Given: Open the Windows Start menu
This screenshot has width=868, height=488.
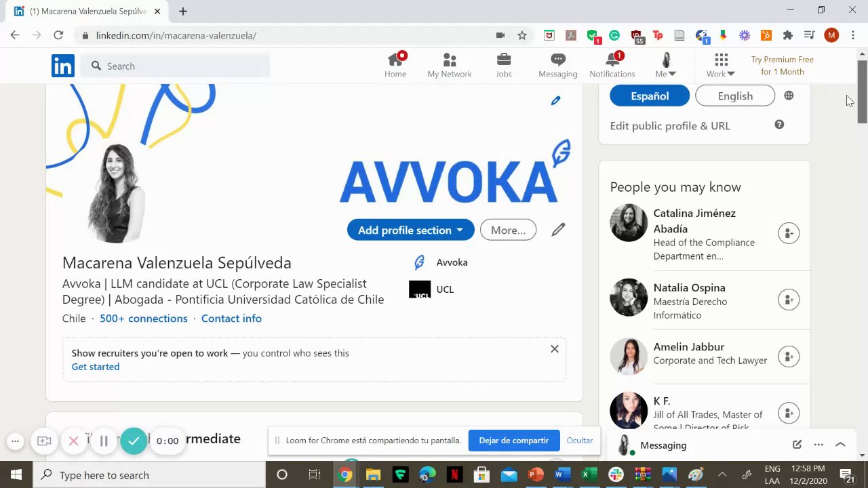Looking at the screenshot, I should click(x=16, y=474).
